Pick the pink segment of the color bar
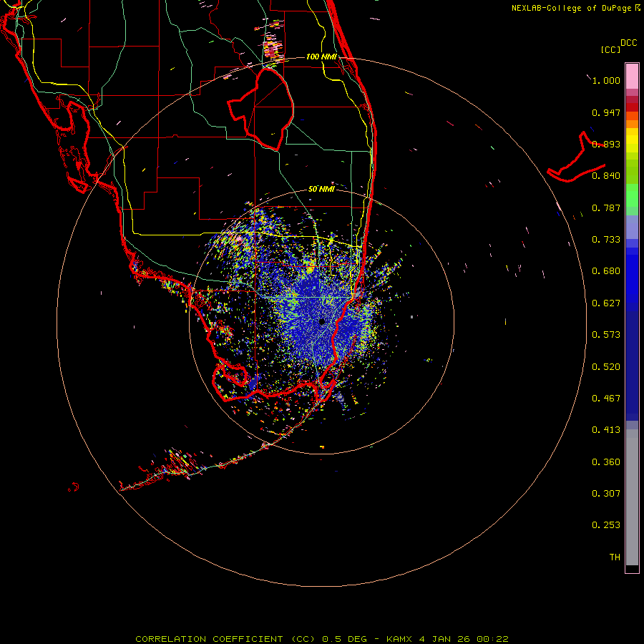The width and height of the screenshot is (644, 644). (x=632, y=77)
